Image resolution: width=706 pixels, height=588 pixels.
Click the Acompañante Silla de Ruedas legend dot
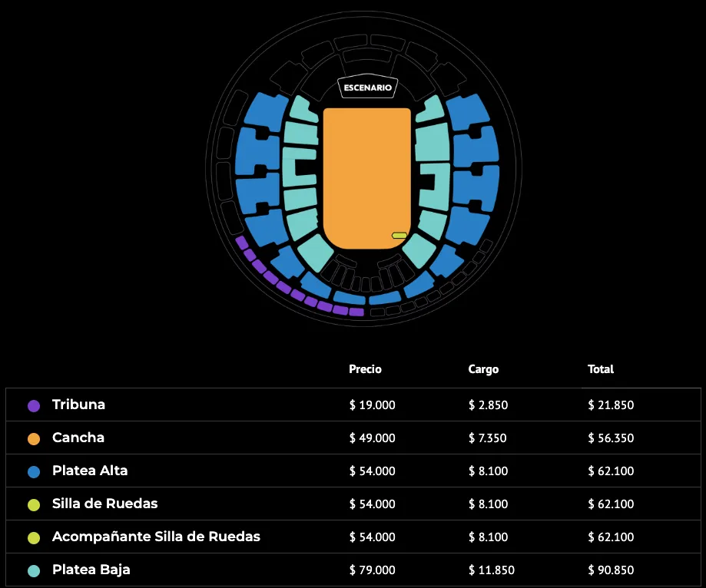[x=34, y=538]
